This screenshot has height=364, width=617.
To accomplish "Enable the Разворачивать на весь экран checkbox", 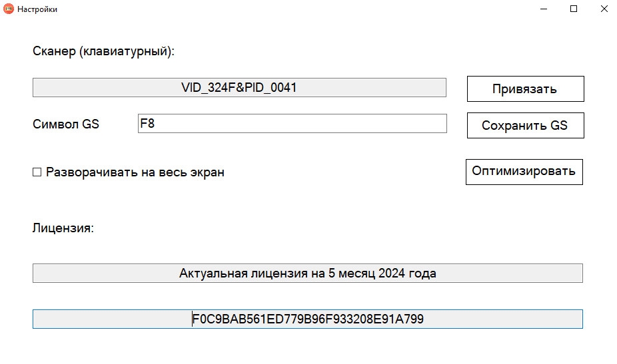I will click(x=37, y=173).
